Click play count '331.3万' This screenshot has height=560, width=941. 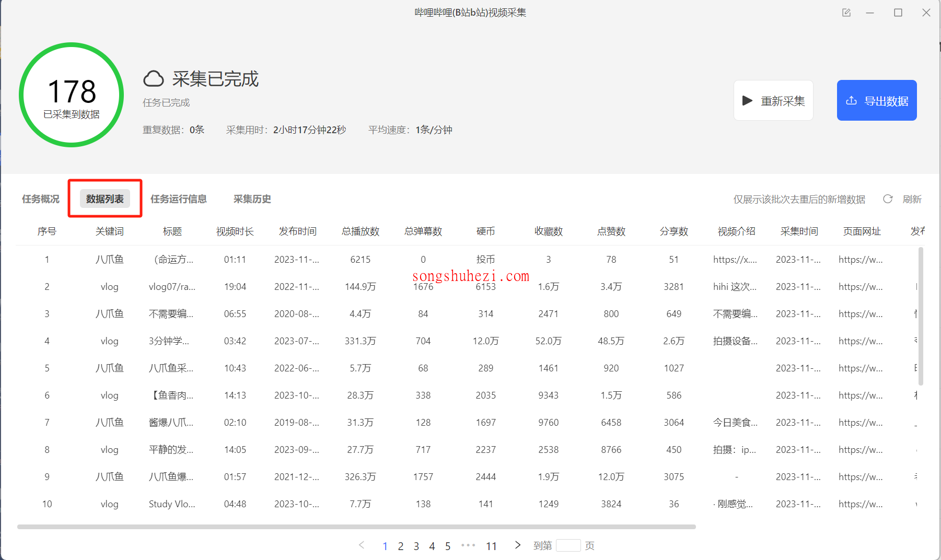point(361,341)
